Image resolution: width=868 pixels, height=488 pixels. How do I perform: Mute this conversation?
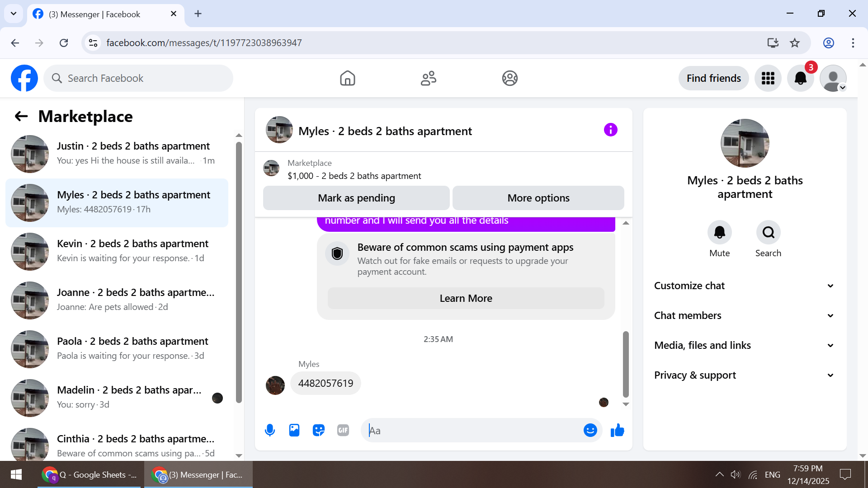[x=719, y=233]
